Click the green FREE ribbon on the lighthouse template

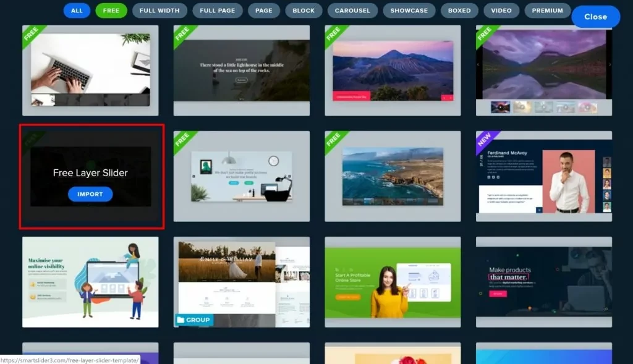click(182, 33)
